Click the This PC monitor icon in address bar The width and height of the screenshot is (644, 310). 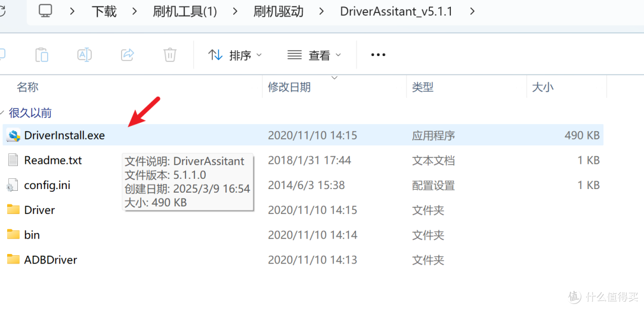pos(45,11)
